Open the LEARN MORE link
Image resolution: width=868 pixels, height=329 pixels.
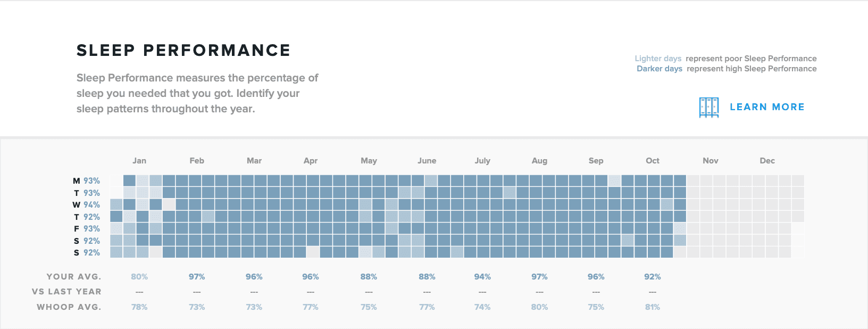tap(767, 106)
